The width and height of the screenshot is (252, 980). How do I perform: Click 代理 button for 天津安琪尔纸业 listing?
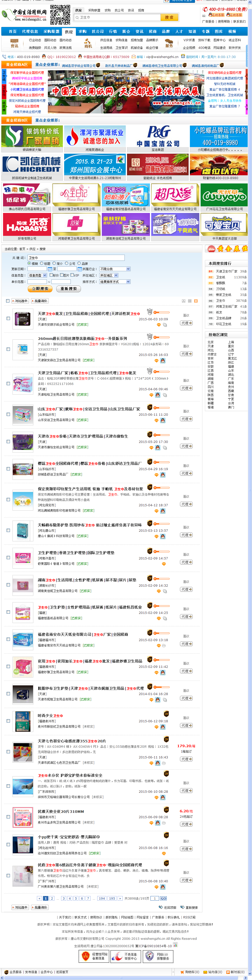[x=186, y=323]
